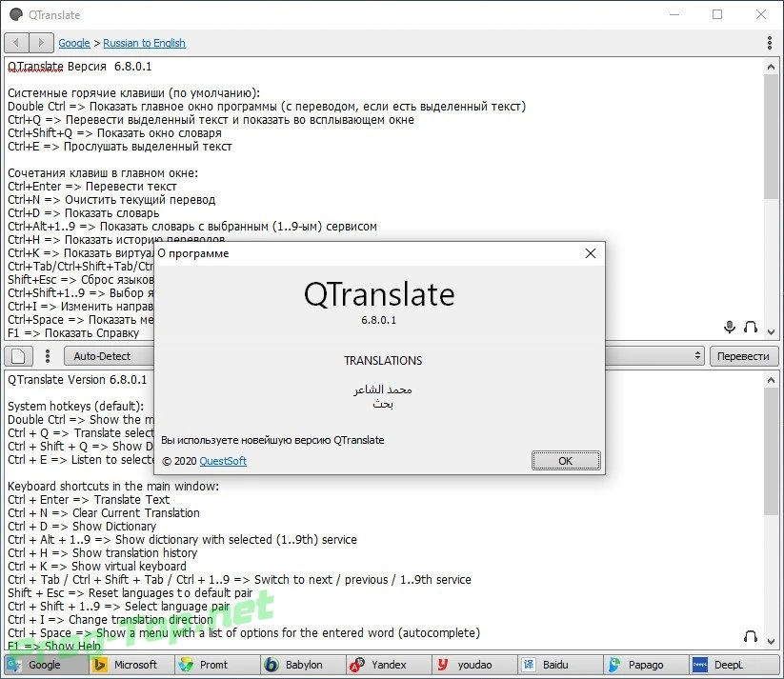Click the QTranslate app icon in title bar

(x=16, y=14)
